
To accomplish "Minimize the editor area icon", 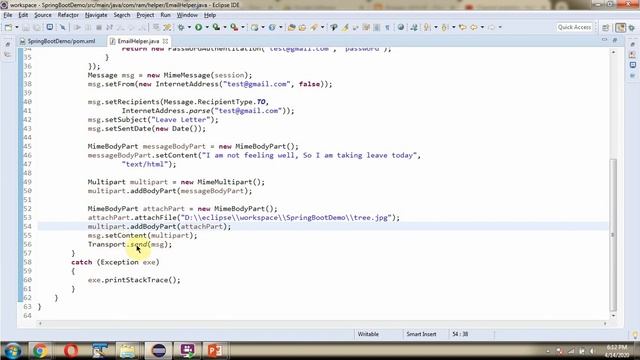I will coord(604,40).
